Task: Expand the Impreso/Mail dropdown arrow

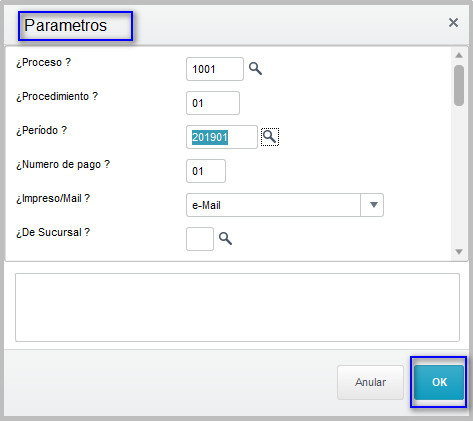Action: [x=373, y=205]
